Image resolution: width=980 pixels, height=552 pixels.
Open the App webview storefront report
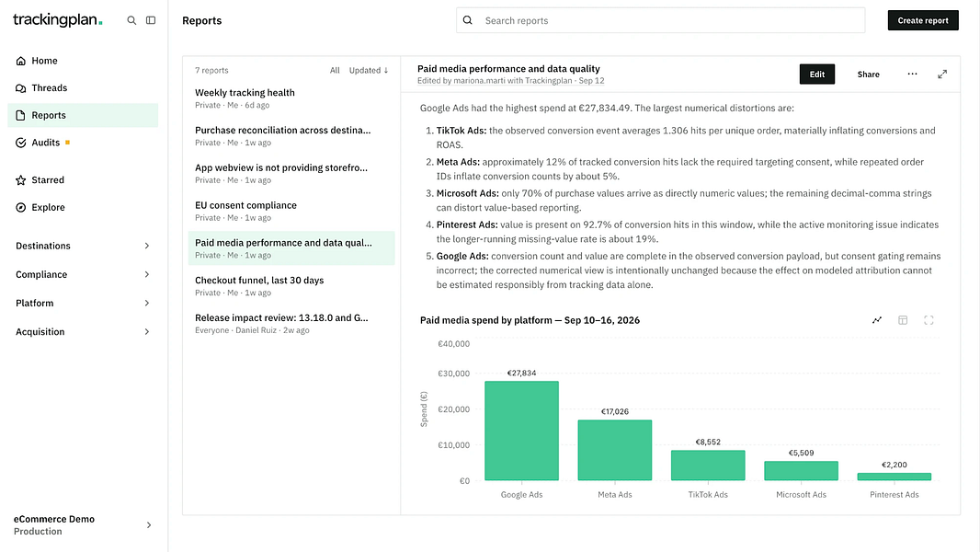(x=291, y=173)
